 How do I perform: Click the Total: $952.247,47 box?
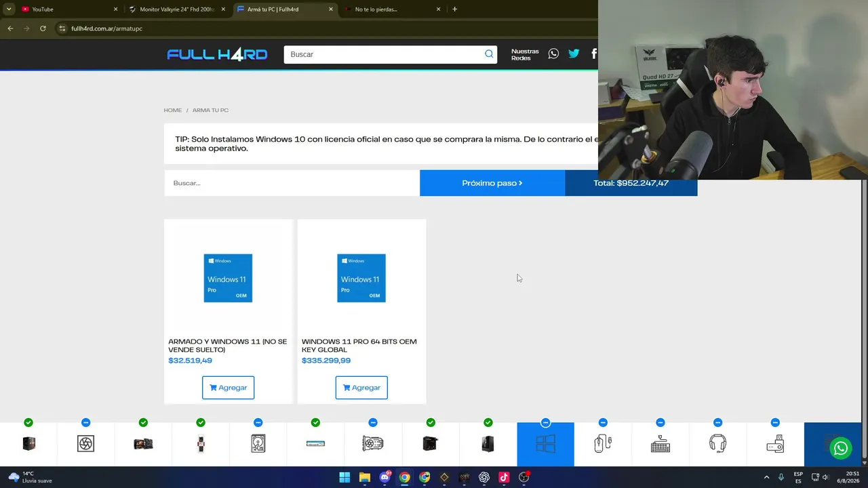pos(631,183)
